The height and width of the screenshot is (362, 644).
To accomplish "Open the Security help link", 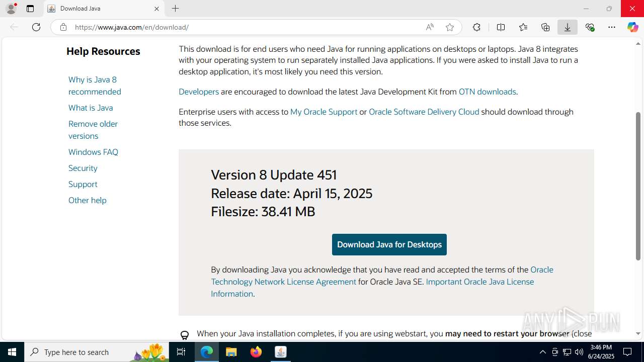I will (83, 168).
